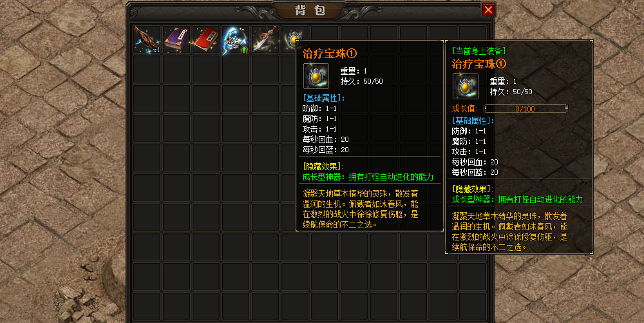Click the 成长值 0/100 progress bar
This screenshot has width=644, height=323.
point(526,109)
